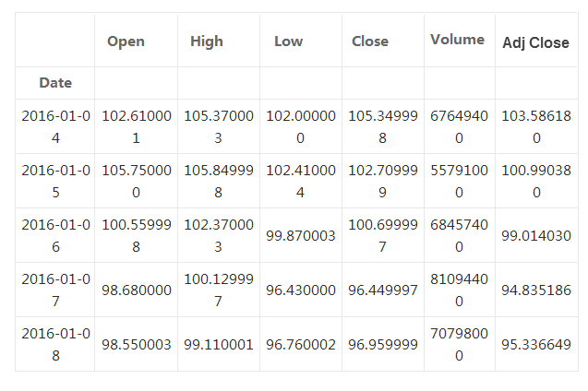Click Adj Close value 99.014030

pyautogui.click(x=535, y=237)
